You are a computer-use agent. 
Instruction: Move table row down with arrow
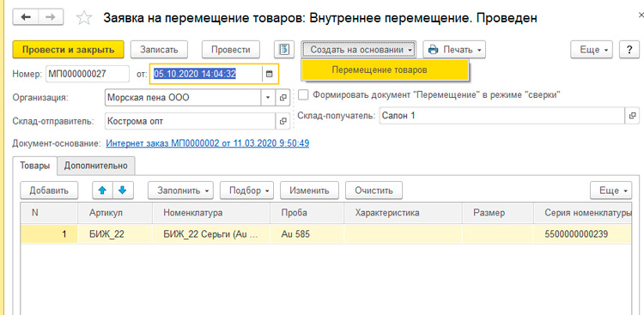pos(123,191)
